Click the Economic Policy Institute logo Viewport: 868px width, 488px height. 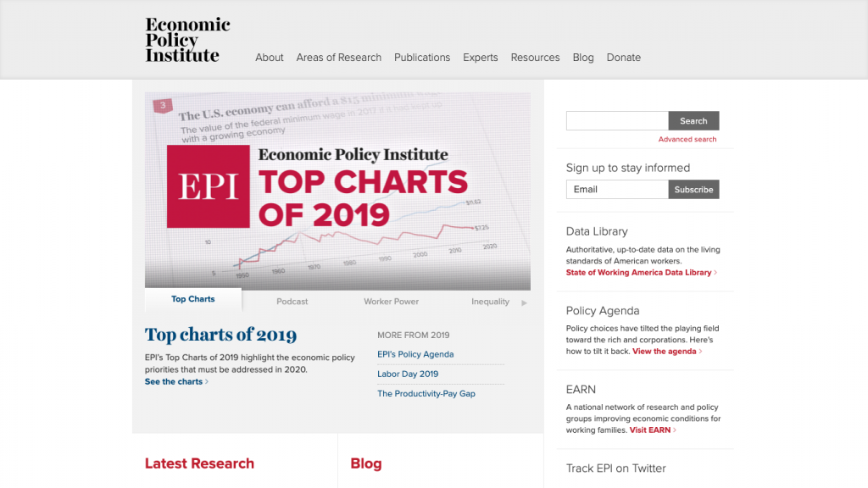(x=187, y=40)
